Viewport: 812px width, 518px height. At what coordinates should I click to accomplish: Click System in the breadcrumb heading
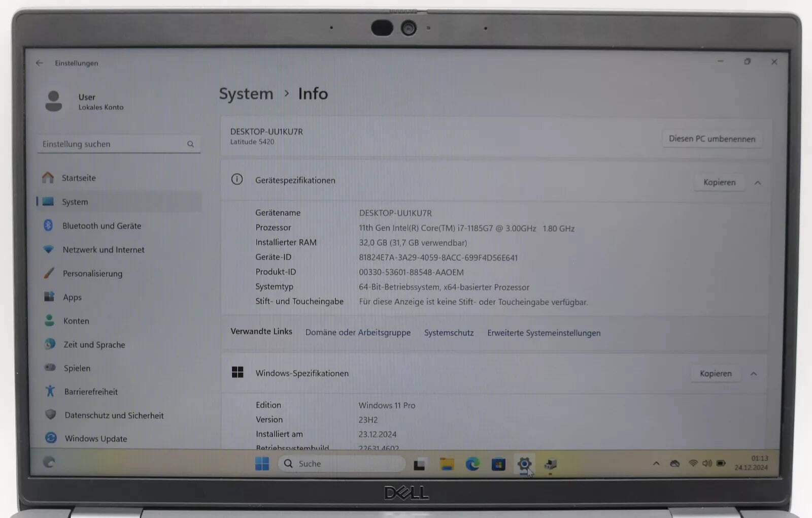[246, 94]
